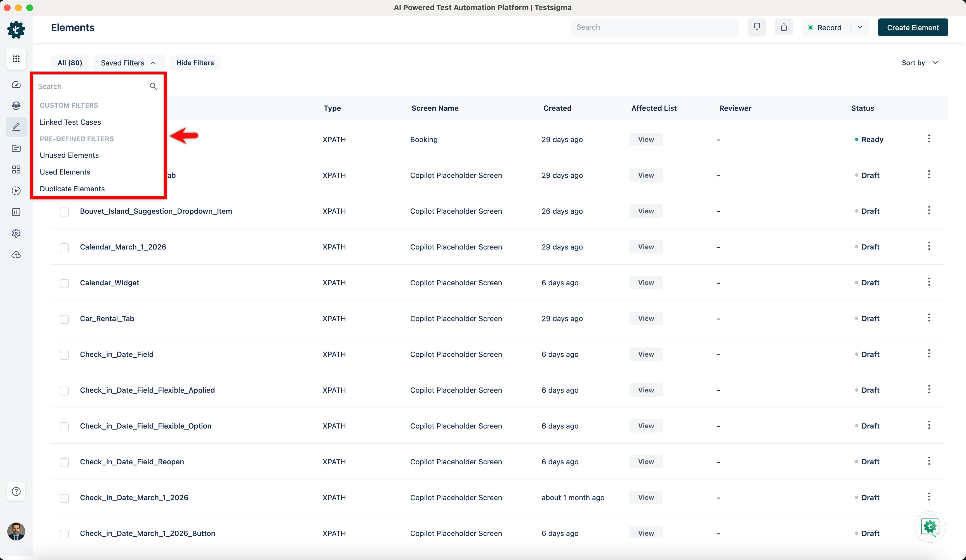This screenshot has width=966, height=560.
Task: Click the export share icon in header
Action: pyautogui.click(x=784, y=27)
